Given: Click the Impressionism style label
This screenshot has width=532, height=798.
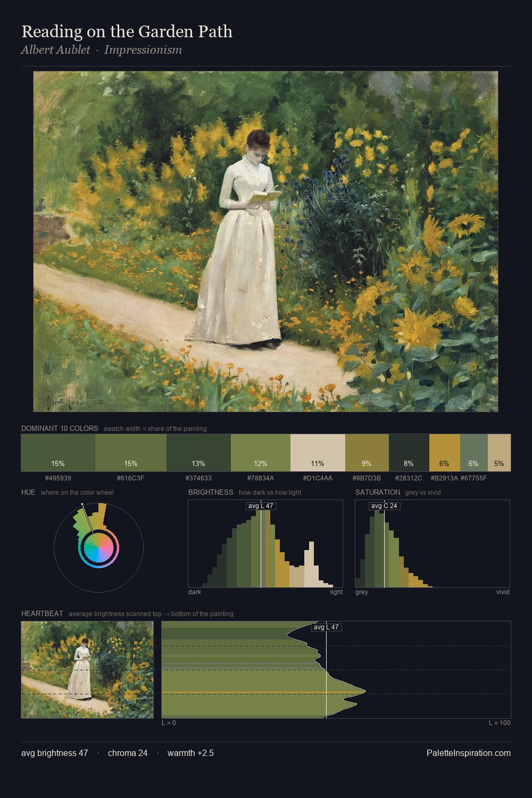Looking at the screenshot, I should 143,50.
